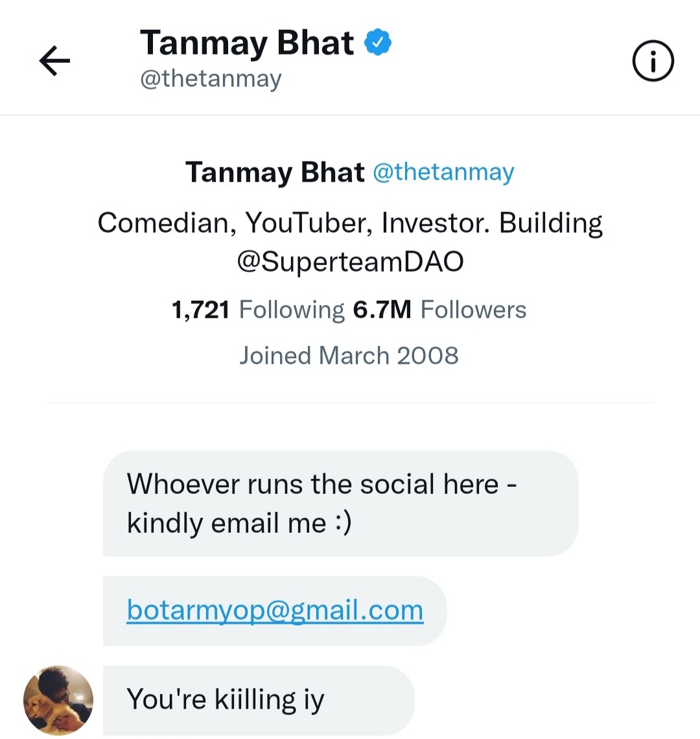
Task: Open conversation info via the circled i icon
Action: pos(653,61)
